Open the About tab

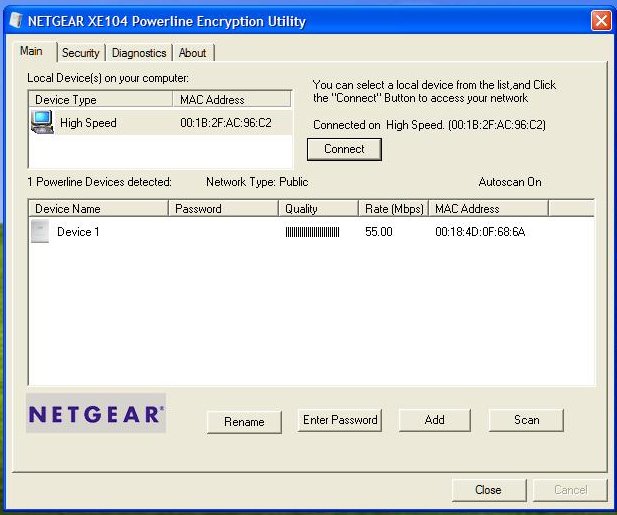(192, 53)
